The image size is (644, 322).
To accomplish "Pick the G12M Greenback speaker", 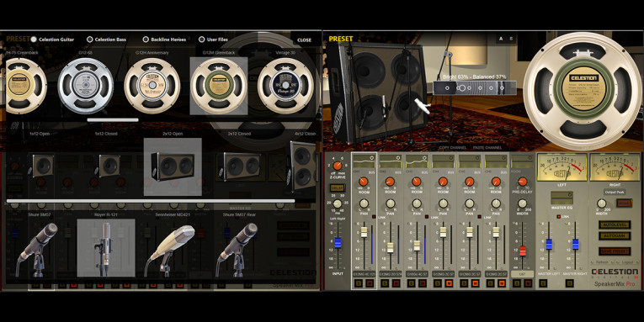I will click(219, 86).
